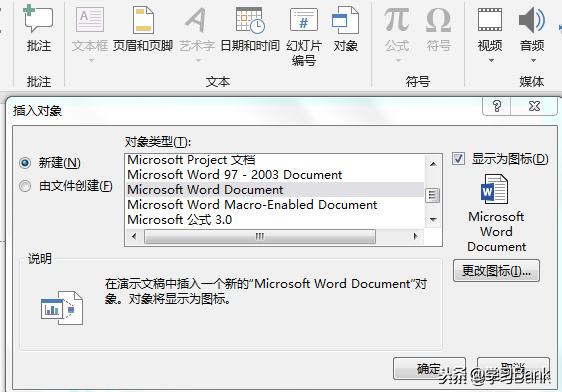Click the horizontal scroll left arrow
Screen dimensions: 562x392
coord(134,236)
